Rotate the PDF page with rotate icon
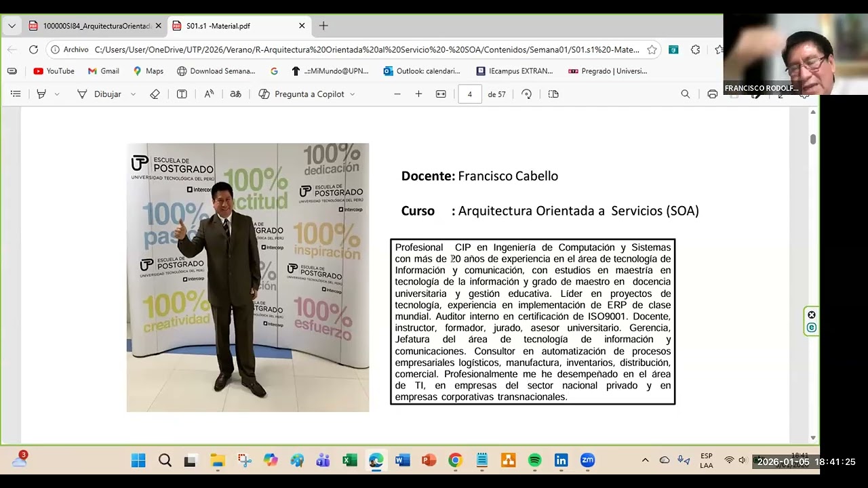 [527, 94]
